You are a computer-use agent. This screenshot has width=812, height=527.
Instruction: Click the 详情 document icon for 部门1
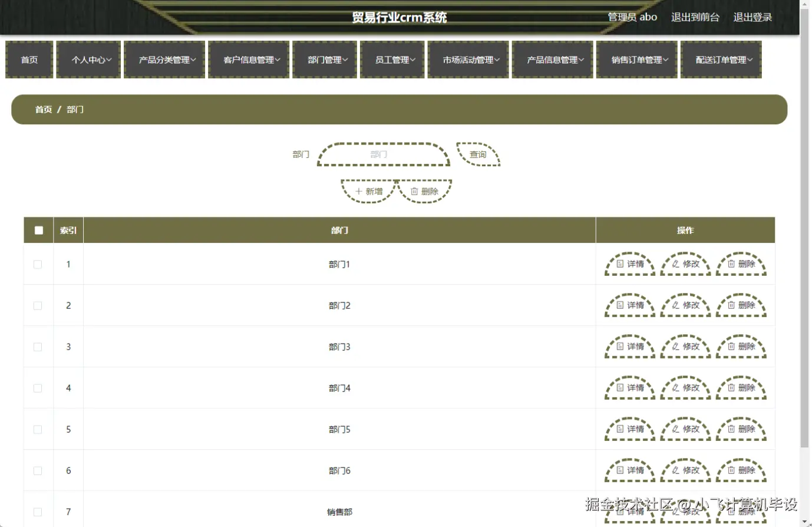pyautogui.click(x=620, y=264)
